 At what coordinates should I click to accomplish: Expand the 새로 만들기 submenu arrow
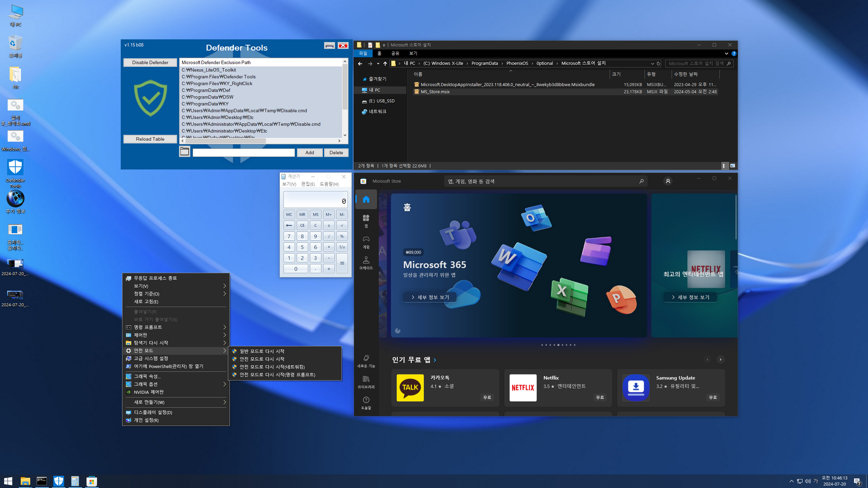point(225,402)
